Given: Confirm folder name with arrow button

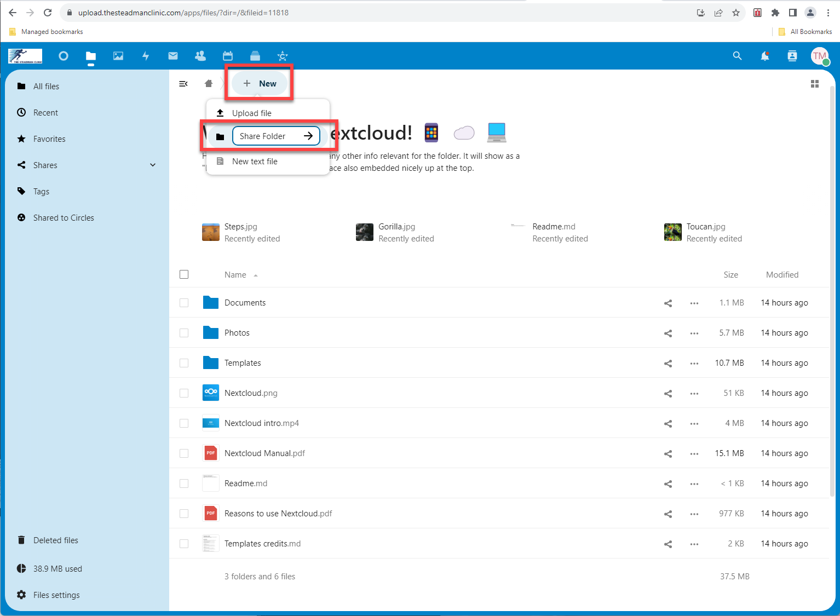Looking at the screenshot, I should pos(309,136).
